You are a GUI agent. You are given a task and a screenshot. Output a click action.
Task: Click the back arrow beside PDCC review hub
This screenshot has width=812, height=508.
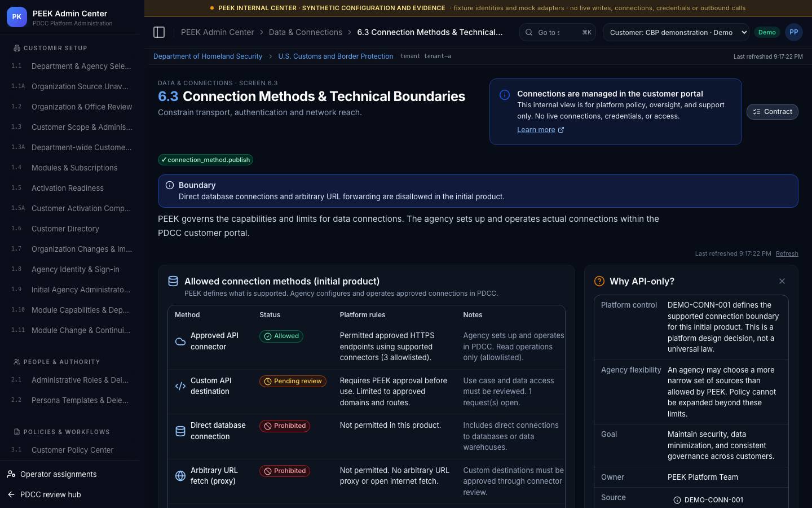tap(11, 494)
